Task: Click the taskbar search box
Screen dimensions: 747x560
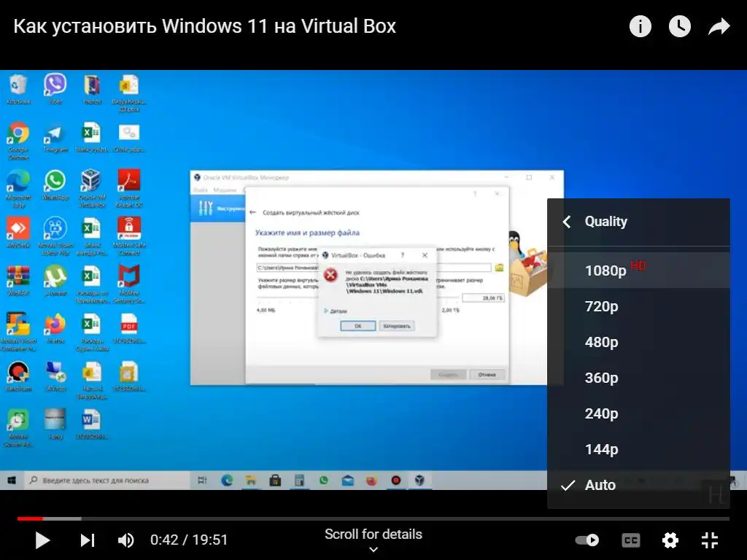Action: click(107, 481)
